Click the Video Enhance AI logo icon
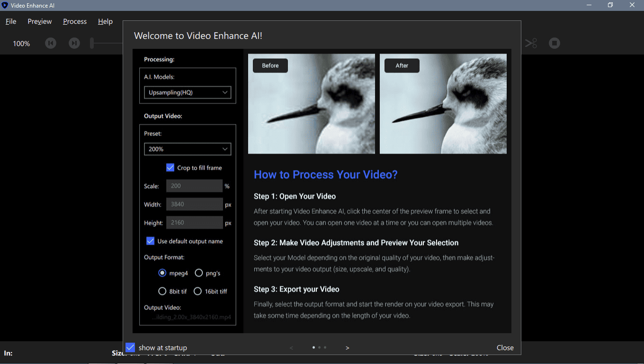The image size is (644, 364). tap(5, 5)
